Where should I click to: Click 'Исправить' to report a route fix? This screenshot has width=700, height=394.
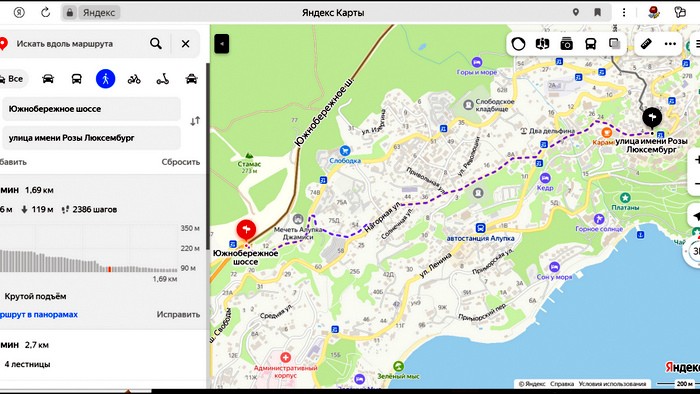click(x=178, y=315)
